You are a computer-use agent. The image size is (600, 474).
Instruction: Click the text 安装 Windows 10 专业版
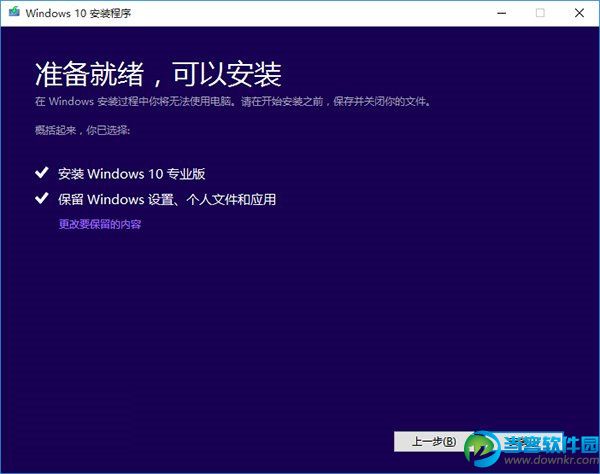(132, 174)
